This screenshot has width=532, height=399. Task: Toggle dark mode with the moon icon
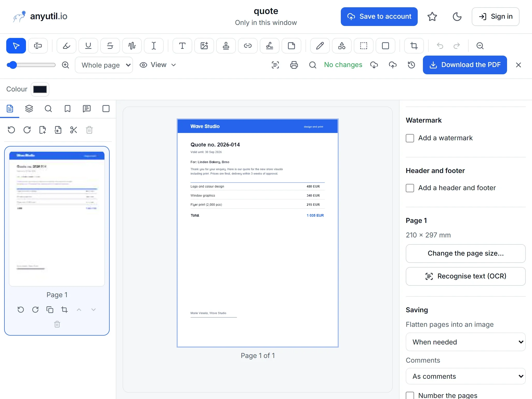[457, 17]
